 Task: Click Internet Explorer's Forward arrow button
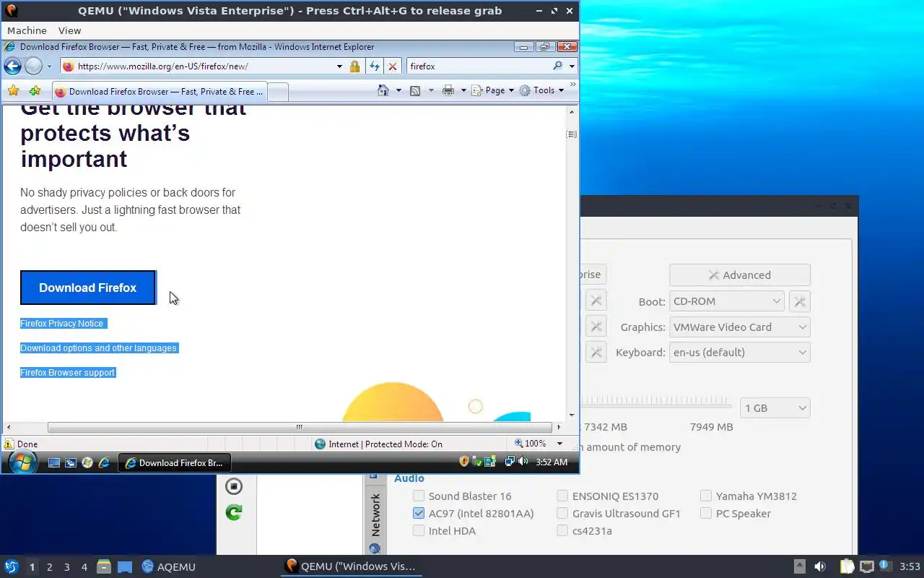tap(33, 66)
